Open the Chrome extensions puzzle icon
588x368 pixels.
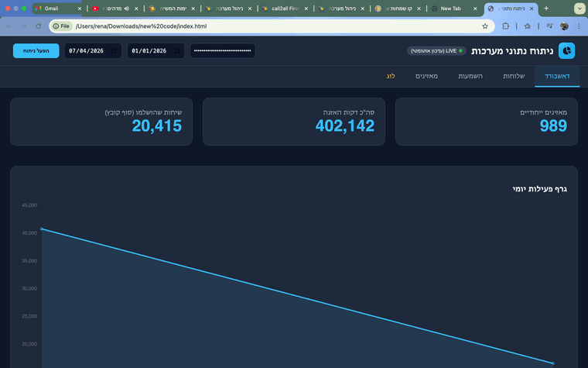coord(506,26)
